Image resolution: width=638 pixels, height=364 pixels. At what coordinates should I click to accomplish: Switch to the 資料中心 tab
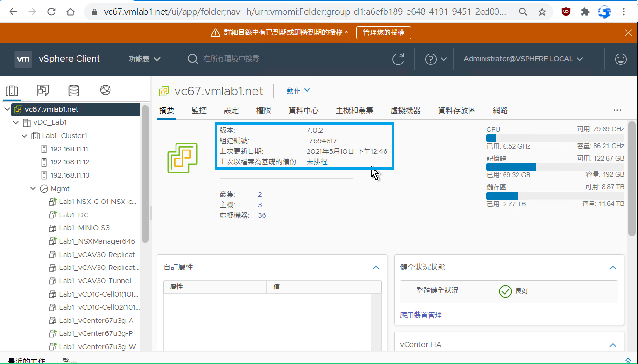pos(304,110)
